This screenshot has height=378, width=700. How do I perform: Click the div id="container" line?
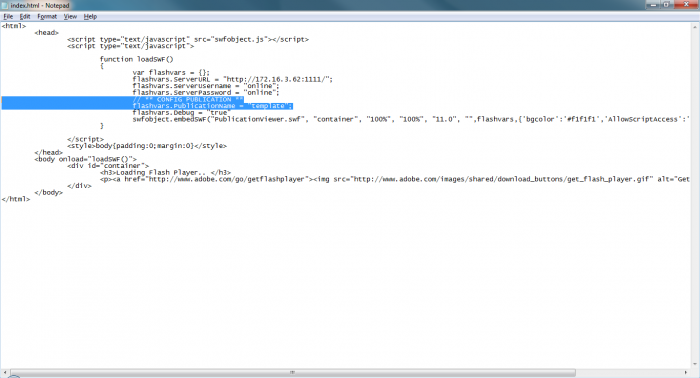click(x=108, y=166)
